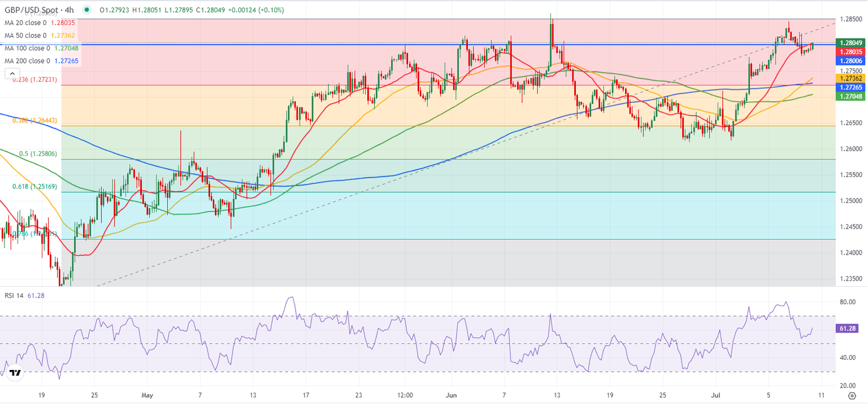
Task: Toggle visibility of MA 100 close
Action: point(28,48)
